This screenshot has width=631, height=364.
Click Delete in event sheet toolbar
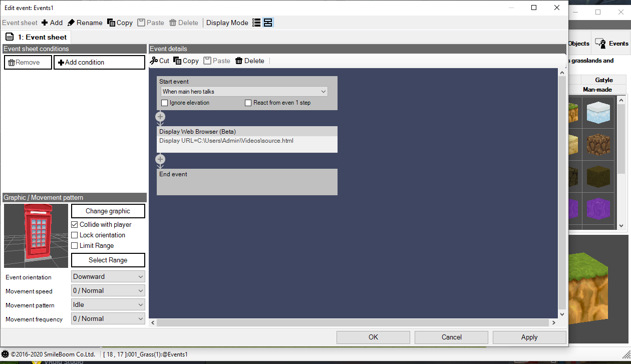(x=184, y=23)
